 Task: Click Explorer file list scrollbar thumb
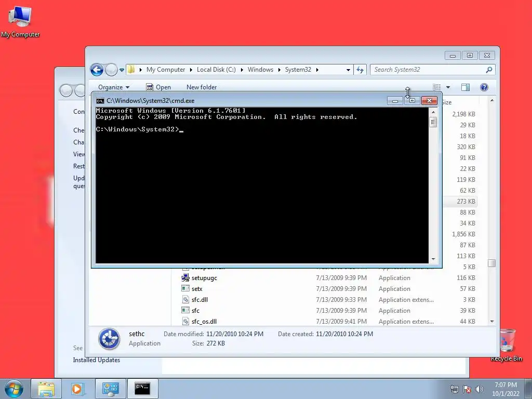coord(492,263)
